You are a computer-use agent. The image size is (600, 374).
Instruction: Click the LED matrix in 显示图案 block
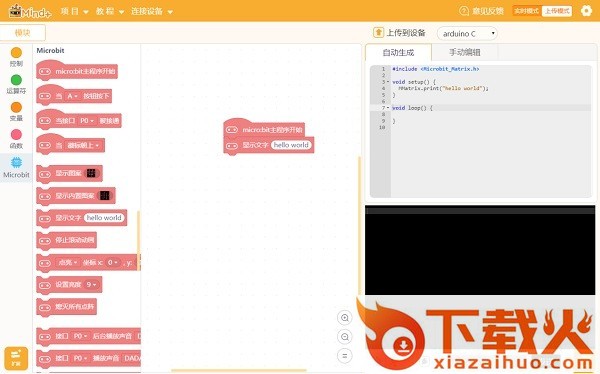[91, 173]
